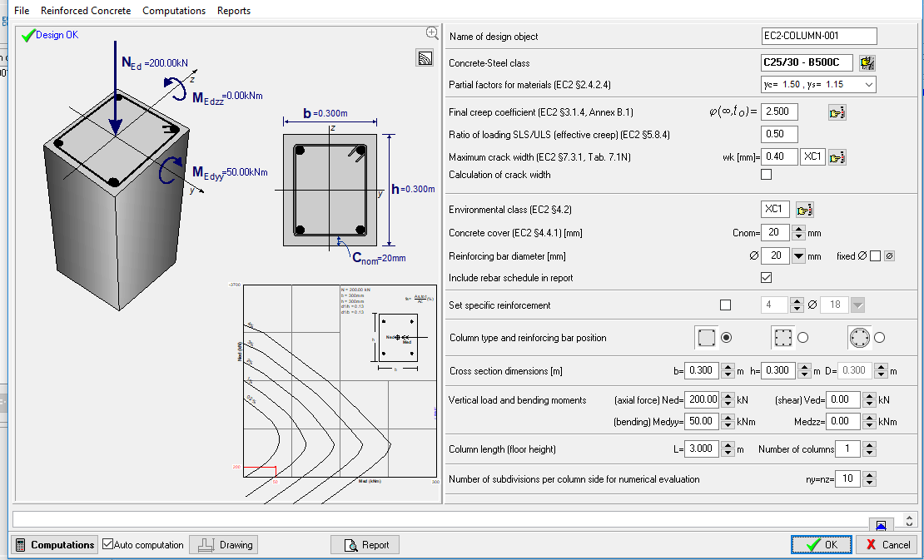This screenshot has height=560, width=924.
Task: Click the Report button
Action: point(365,545)
